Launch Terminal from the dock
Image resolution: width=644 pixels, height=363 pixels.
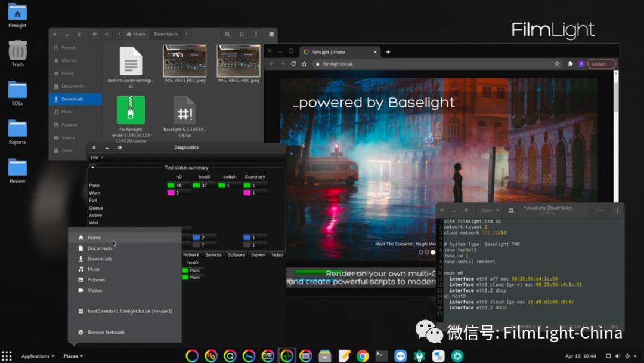[x=381, y=355]
